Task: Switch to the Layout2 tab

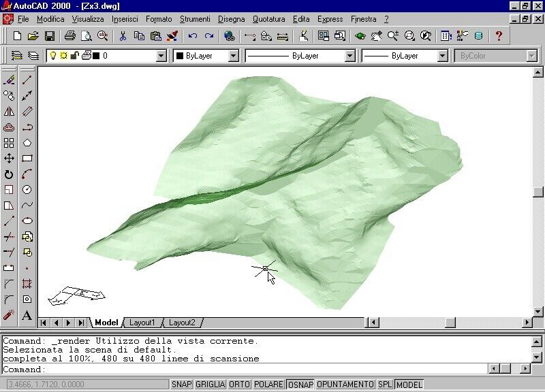Action: (182, 323)
